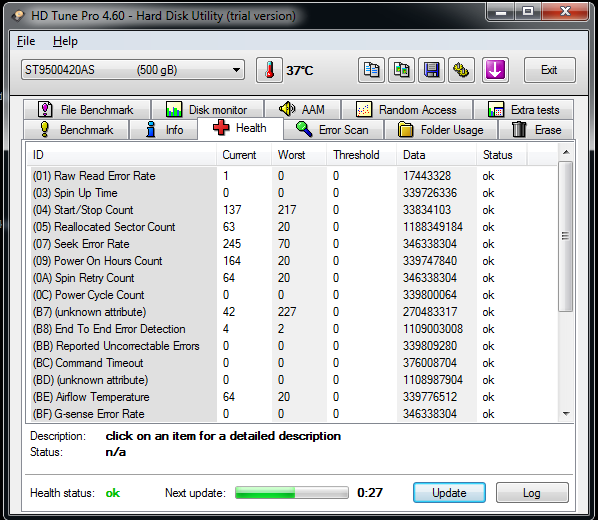Screen dimensions: 598x520
Task: Select the Health tab
Action: [x=240, y=128]
